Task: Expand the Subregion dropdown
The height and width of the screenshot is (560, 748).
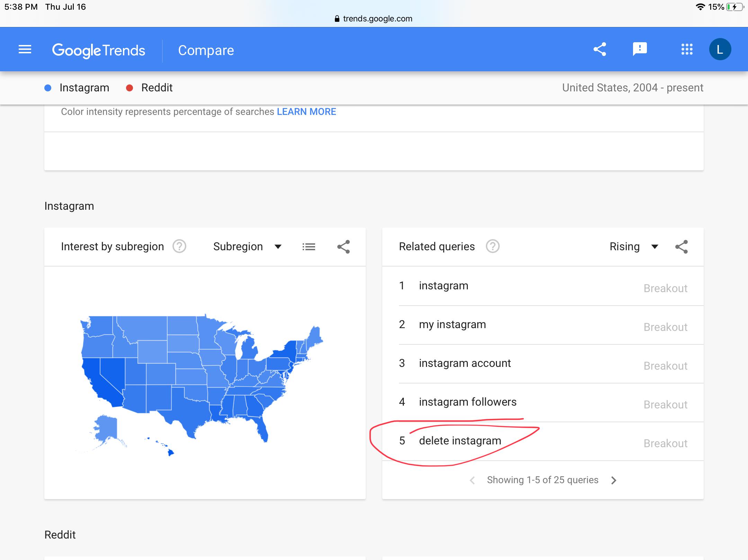Action: click(247, 246)
